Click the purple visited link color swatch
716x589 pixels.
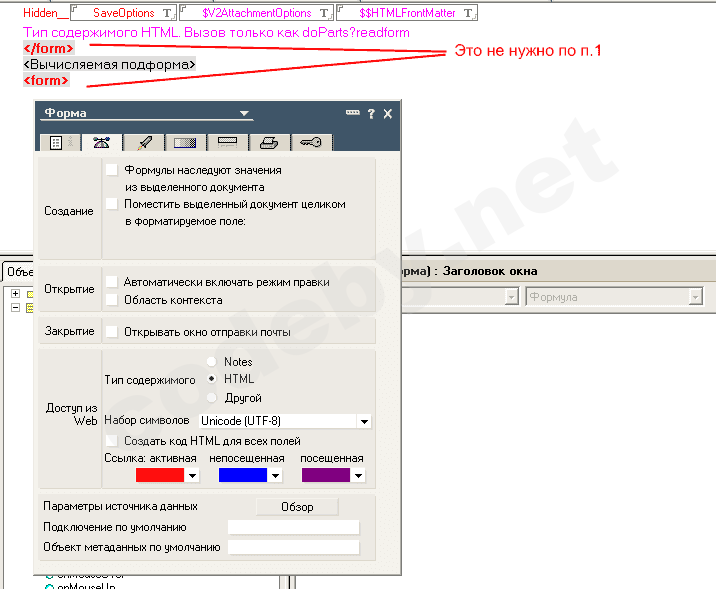(x=326, y=475)
